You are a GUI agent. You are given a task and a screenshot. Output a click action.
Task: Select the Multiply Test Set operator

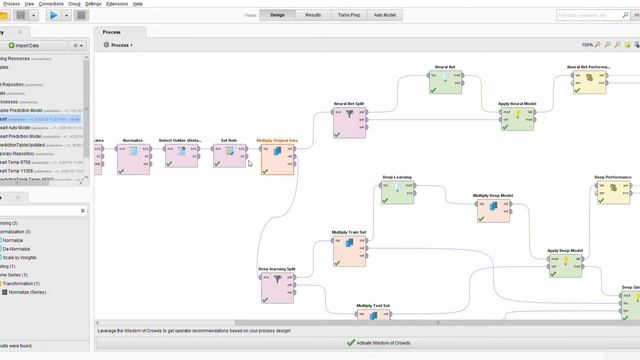coord(373,315)
